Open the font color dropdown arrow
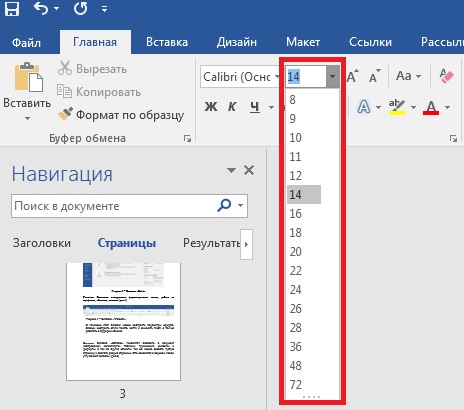The width and height of the screenshot is (464, 410). [448, 107]
